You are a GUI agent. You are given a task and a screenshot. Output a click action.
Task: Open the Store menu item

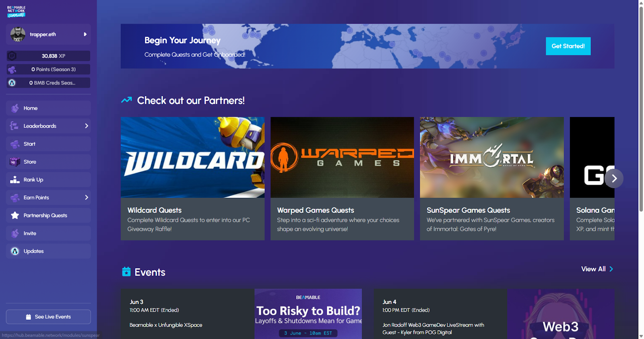click(x=48, y=162)
